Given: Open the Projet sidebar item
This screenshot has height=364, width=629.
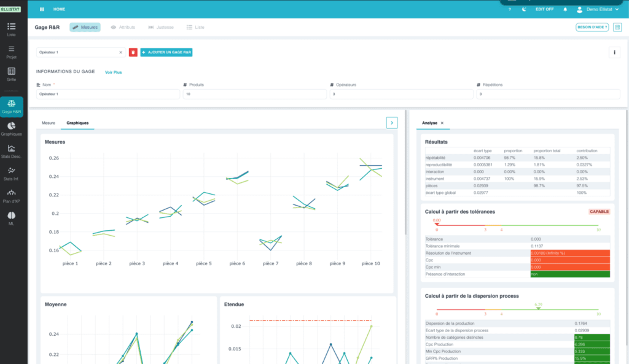Looking at the screenshot, I should (x=11, y=52).
